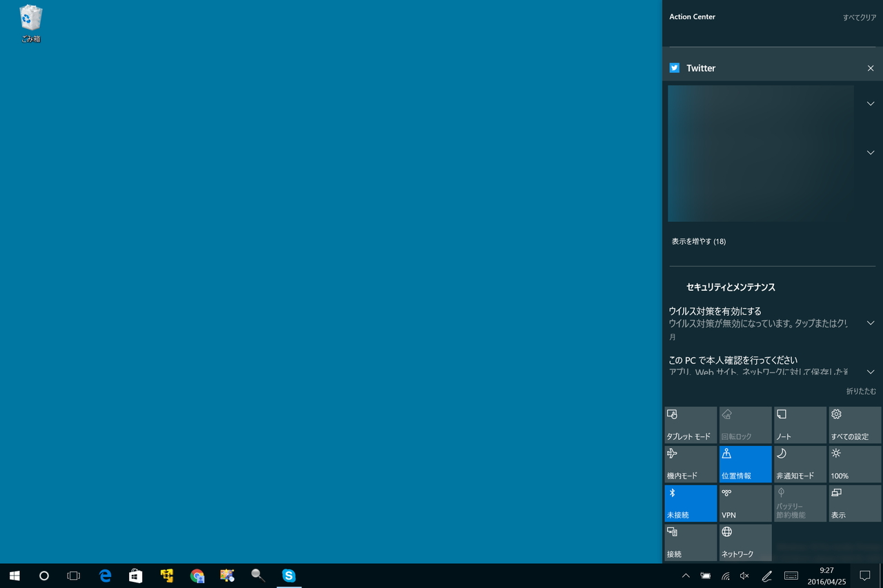Open the Windows Store taskbar icon

click(136, 576)
